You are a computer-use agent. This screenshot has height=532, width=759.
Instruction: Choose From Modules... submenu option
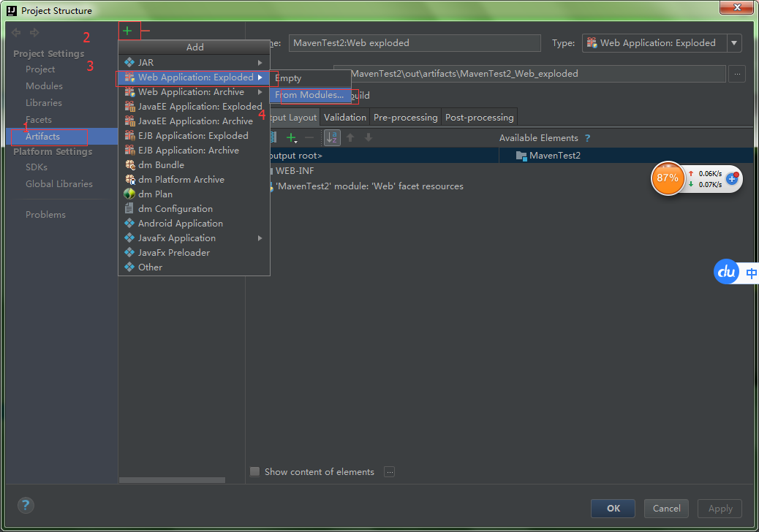point(310,95)
